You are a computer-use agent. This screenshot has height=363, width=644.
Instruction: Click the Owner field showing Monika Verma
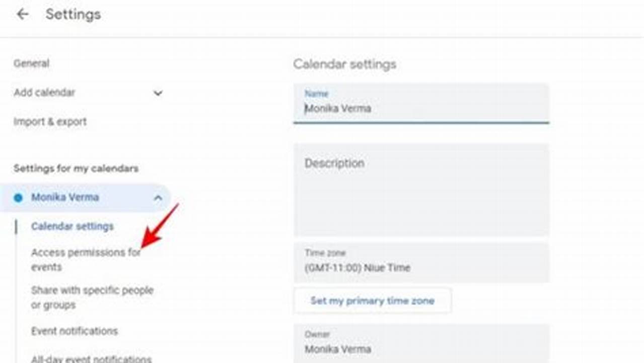[x=421, y=345]
